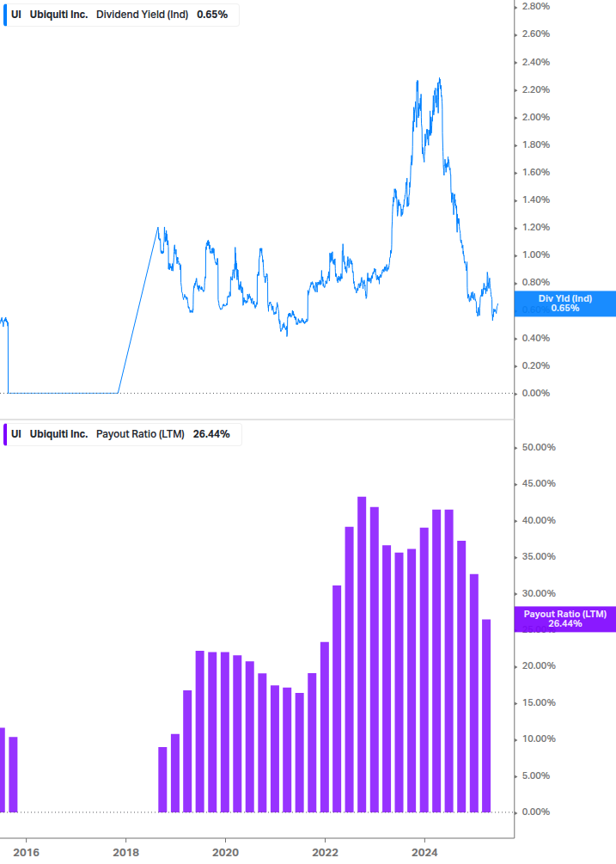This screenshot has width=616, height=864.
Task: Select the blue Dividend Yield color bar
Action: pos(5,15)
